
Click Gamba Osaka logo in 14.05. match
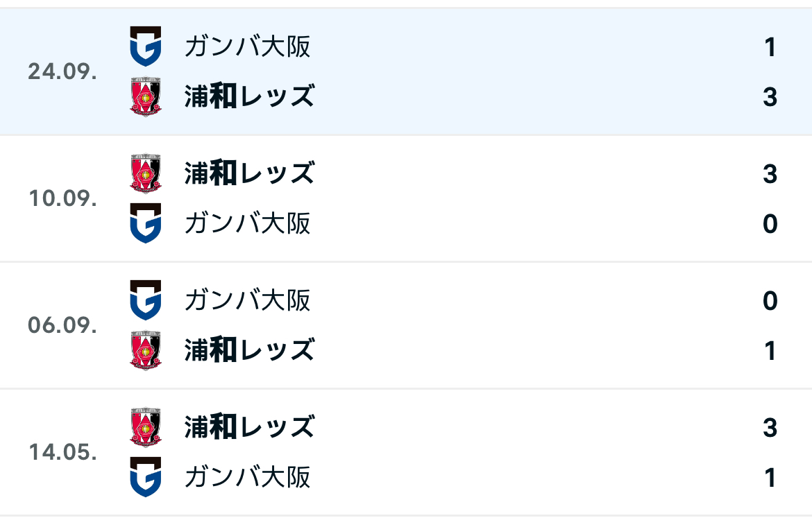click(x=146, y=477)
